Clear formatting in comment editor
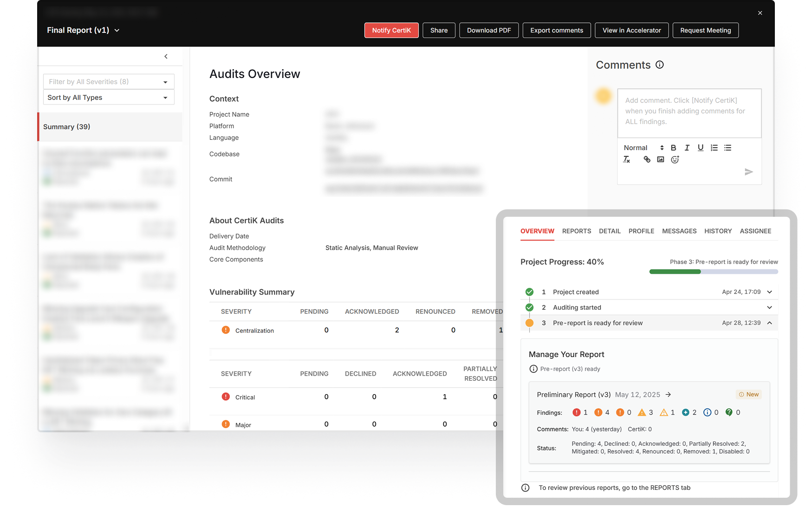The image size is (812, 507). tap(627, 160)
